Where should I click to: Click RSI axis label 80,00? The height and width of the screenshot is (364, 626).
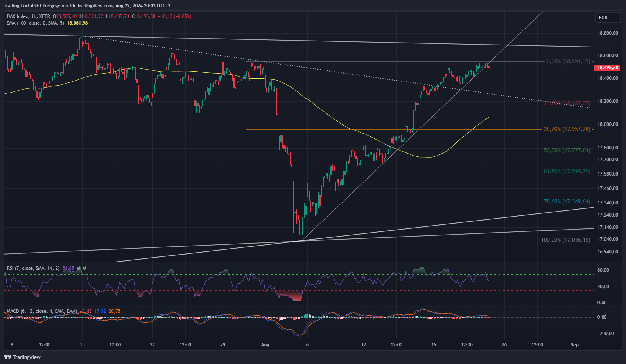point(603,270)
